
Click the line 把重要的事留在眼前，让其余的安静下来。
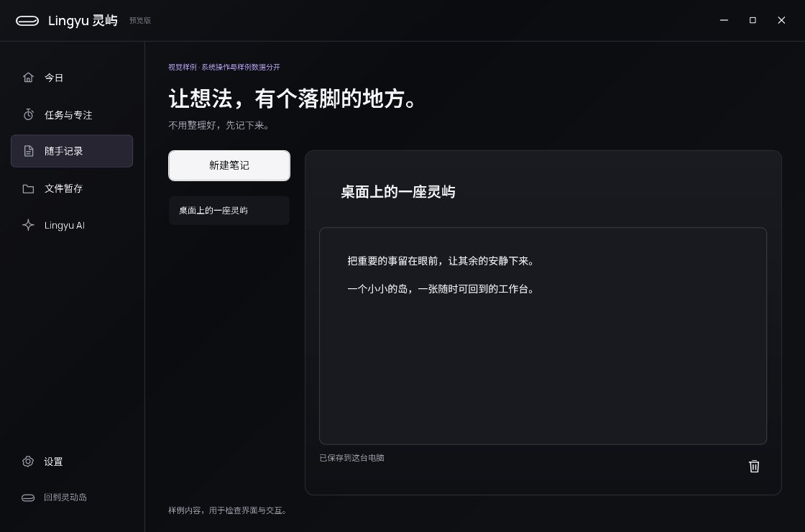pyautogui.click(x=443, y=261)
